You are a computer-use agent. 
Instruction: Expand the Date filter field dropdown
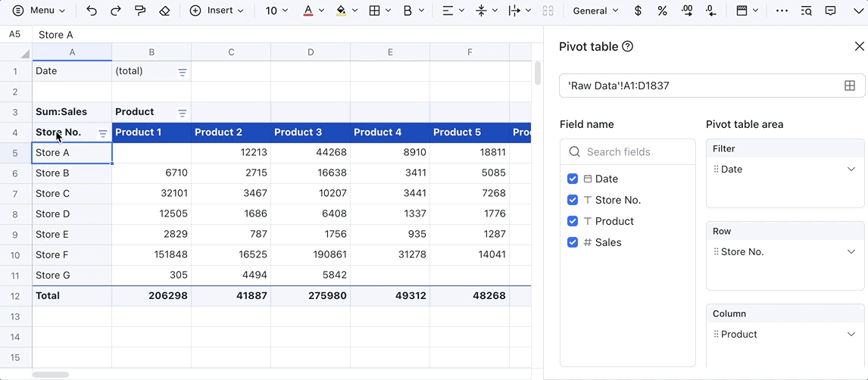(x=851, y=170)
